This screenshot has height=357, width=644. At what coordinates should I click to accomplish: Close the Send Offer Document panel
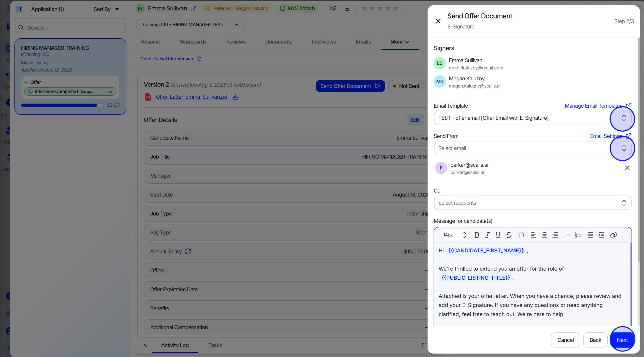(438, 21)
